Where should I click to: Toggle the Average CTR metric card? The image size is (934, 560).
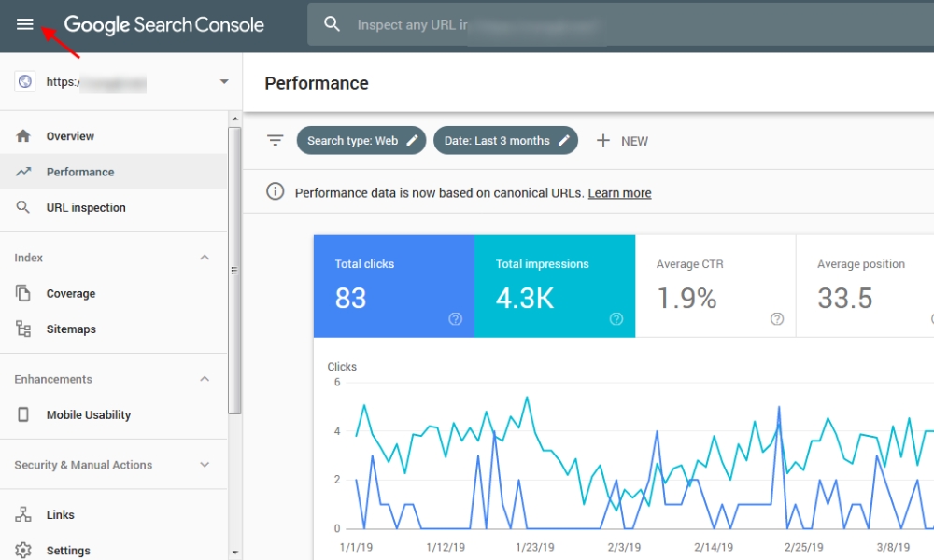715,287
